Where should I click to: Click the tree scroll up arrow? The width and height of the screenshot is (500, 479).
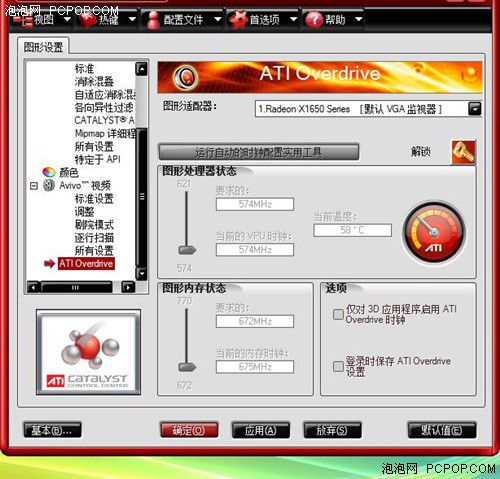(x=142, y=69)
